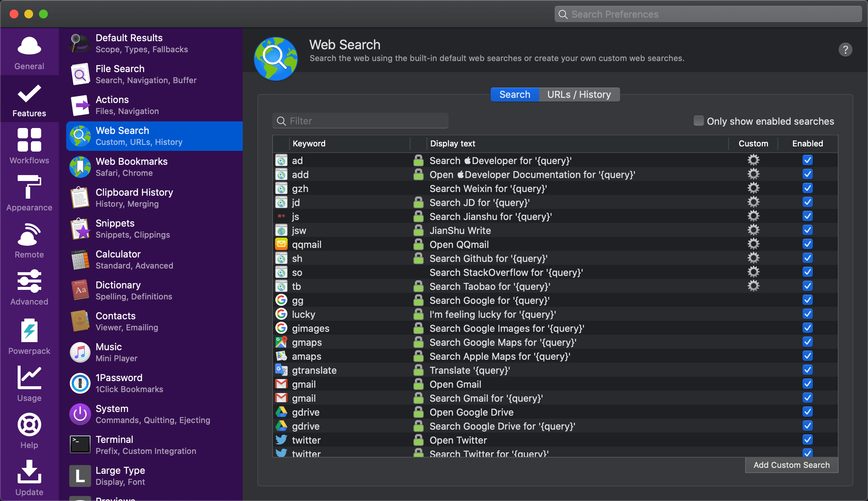Viewport: 868px width, 501px height.
Task: Open custom settings gear for 'gzh' keyword
Action: point(753,188)
